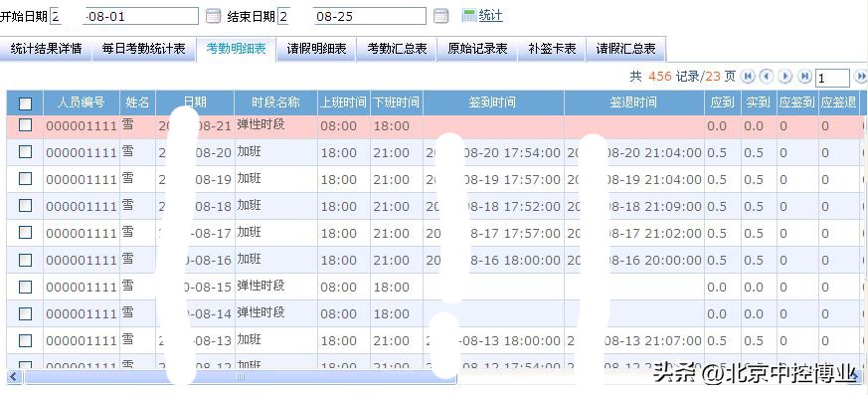
Task: Click 加班 in the 08-20 row
Action: (x=250, y=151)
